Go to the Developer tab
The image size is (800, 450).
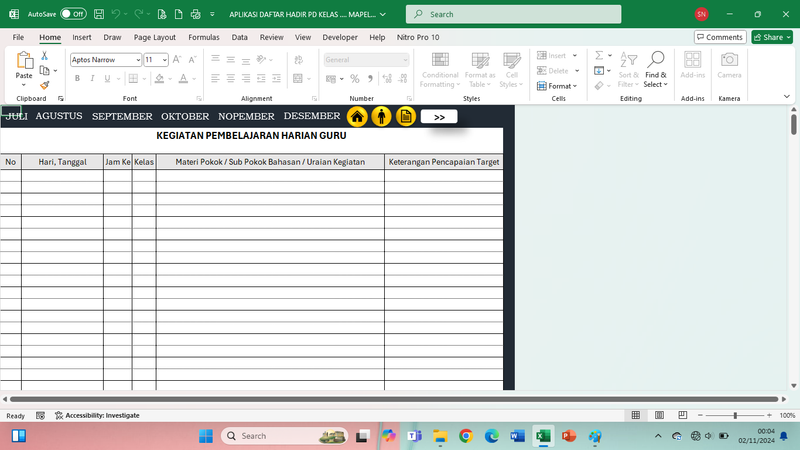tap(340, 37)
